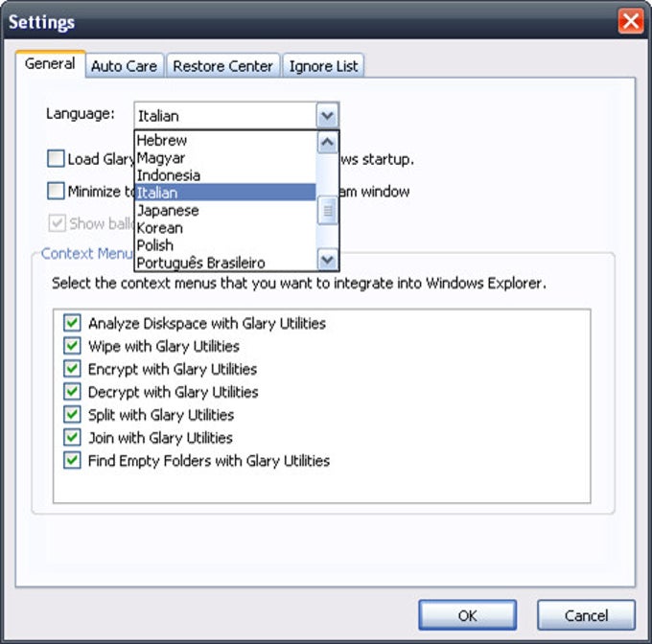Pick Korean from the language list

[225, 228]
